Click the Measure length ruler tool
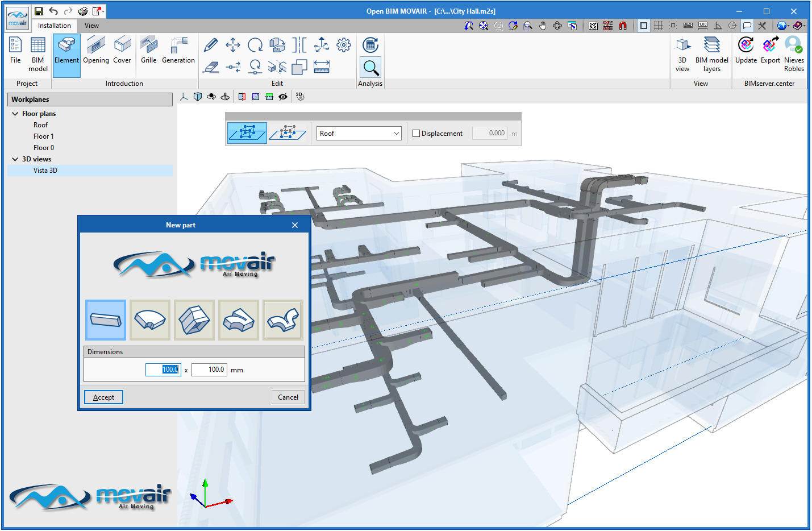 pos(322,67)
